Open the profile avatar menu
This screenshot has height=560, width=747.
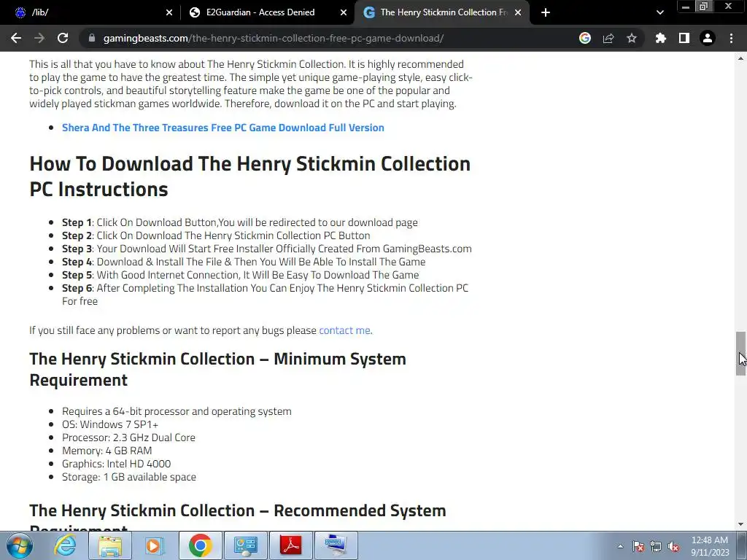708,38
